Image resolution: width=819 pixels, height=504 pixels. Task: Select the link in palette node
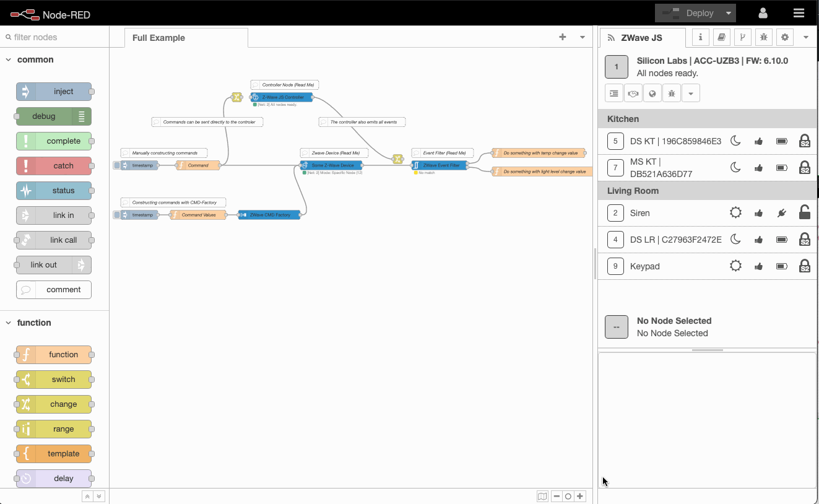pos(54,215)
